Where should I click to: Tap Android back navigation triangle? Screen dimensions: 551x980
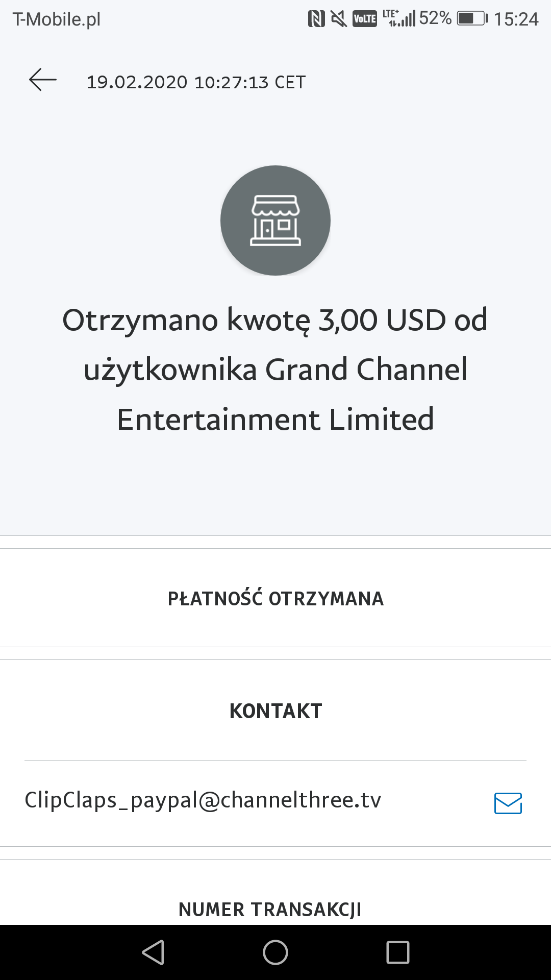point(153,952)
